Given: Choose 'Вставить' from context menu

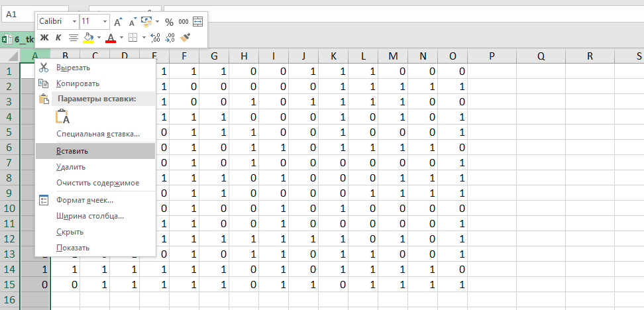Looking at the screenshot, I should (x=72, y=150).
